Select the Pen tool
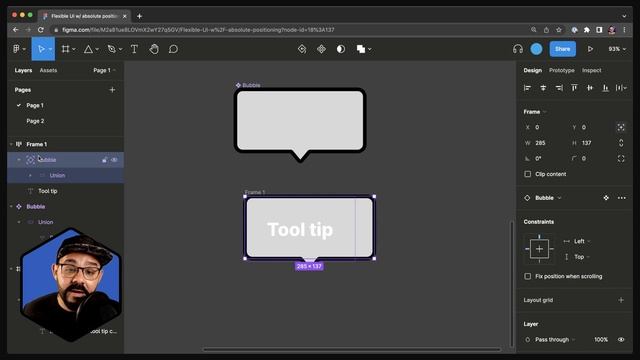 pyautogui.click(x=111, y=49)
